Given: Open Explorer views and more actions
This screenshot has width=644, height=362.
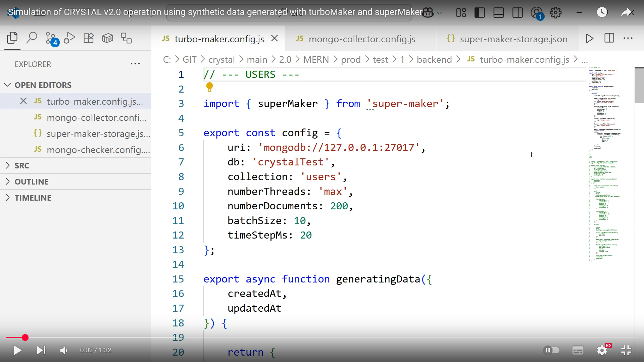Looking at the screenshot, I should [x=135, y=64].
